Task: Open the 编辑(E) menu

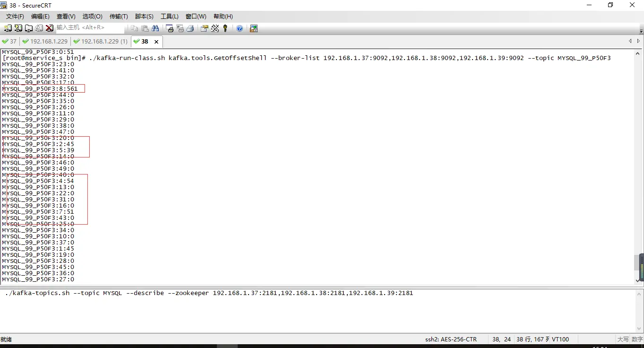Action: point(40,17)
